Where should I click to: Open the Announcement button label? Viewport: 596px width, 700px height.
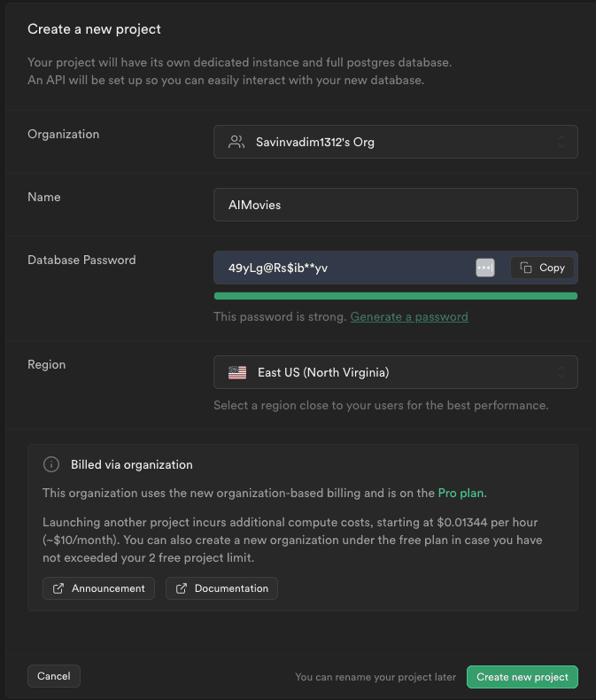point(108,588)
